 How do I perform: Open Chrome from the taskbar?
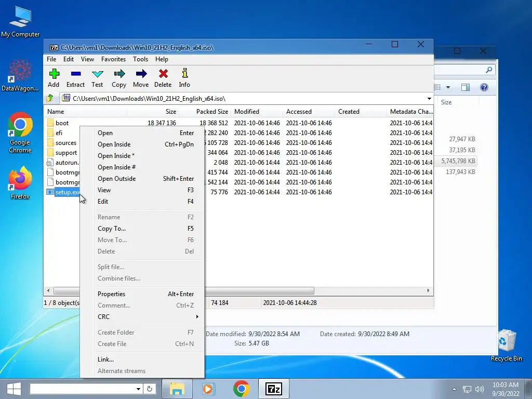click(241, 389)
